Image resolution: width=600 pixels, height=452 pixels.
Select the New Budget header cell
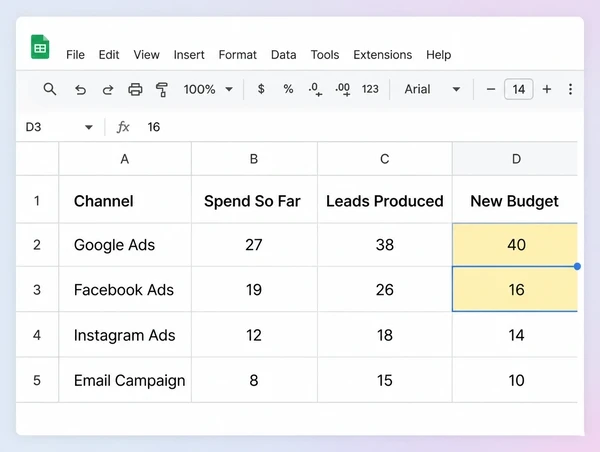(515, 199)
